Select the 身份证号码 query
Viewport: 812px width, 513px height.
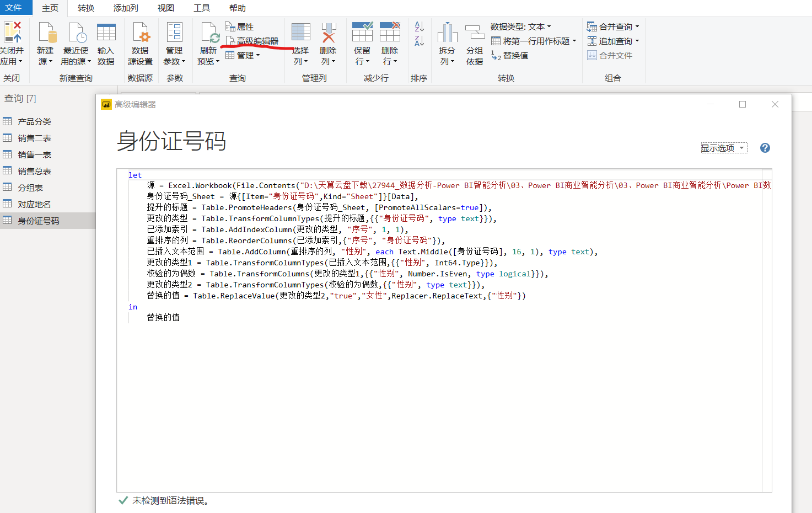pyautogui.click(x=47, y=221)
